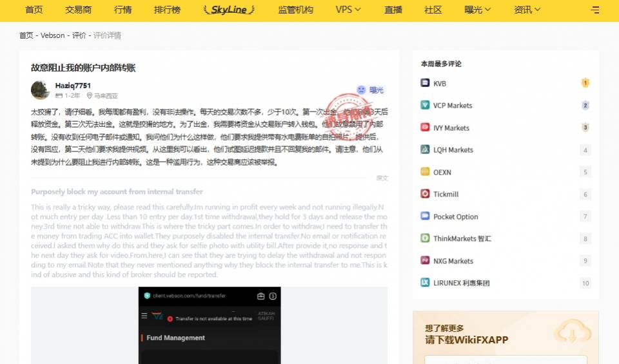
Task: Click rank 3 badge next to IVY Markets
Action: coord(585,128)
